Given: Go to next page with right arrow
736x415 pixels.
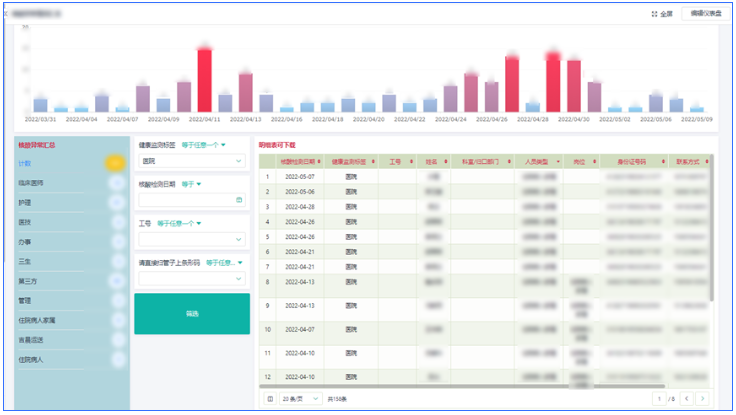Looking at the screenshot, I should pos(702,398).
